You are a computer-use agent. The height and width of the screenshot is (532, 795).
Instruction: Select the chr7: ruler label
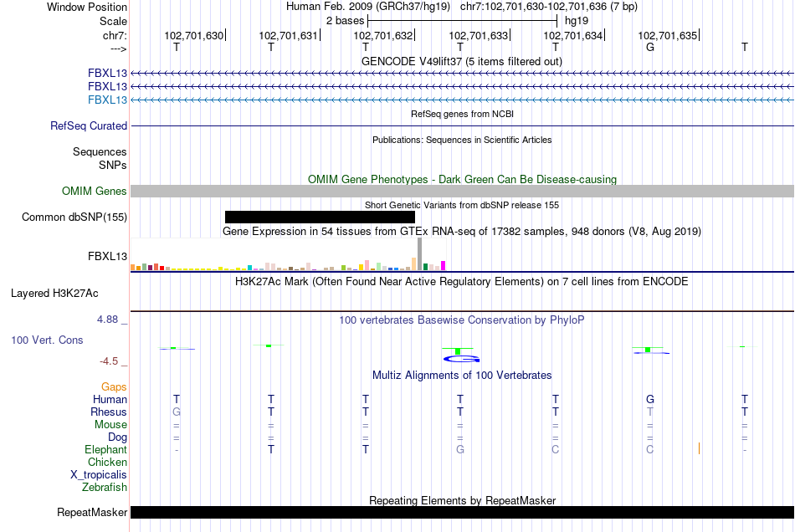coord(115,35)
